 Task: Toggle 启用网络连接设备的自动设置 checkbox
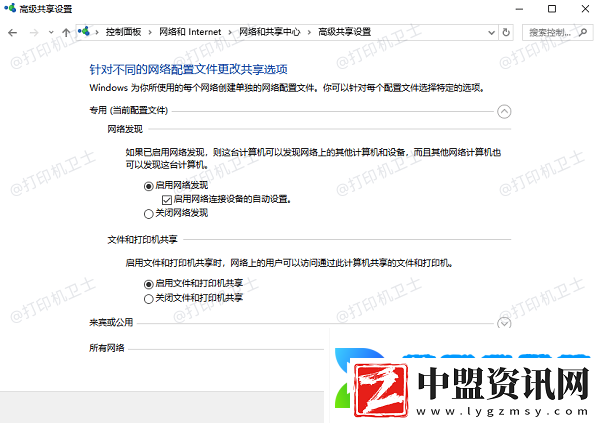point(166,199)
